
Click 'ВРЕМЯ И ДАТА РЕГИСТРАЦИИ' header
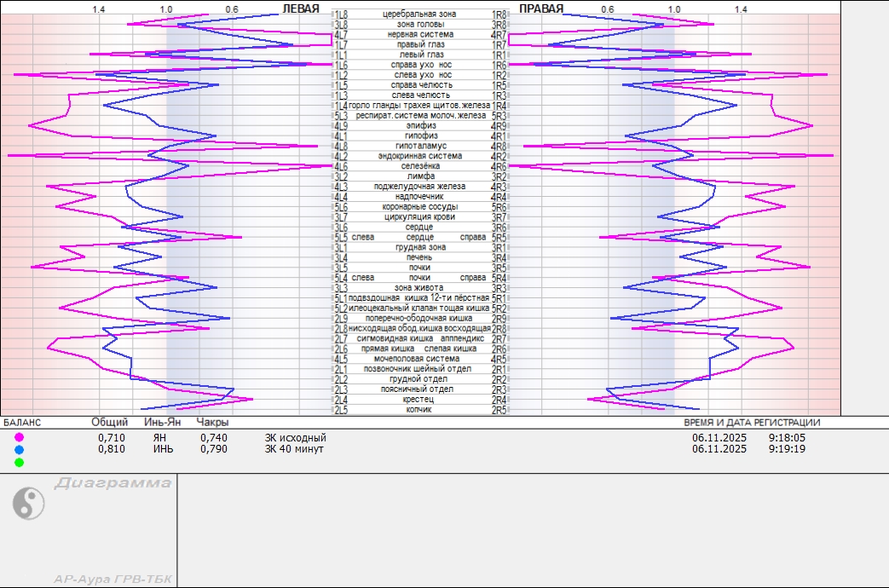click(x=752, y=423)
